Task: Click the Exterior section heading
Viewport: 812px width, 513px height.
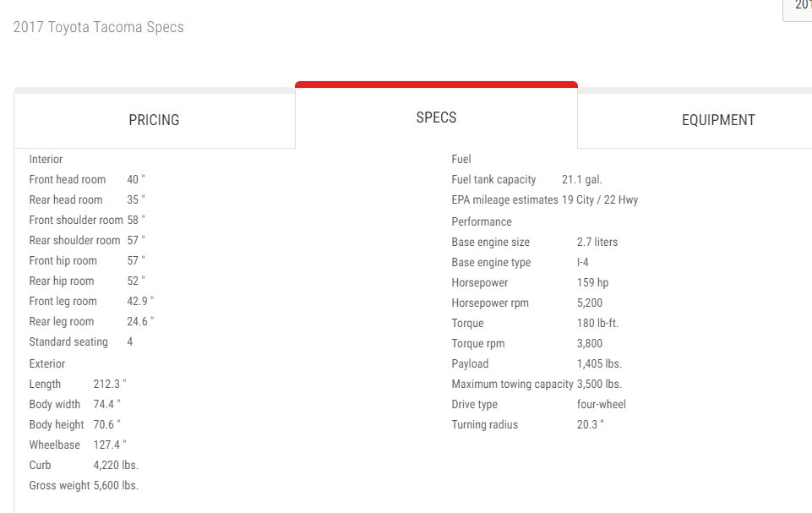Action: tap(47, 363)
